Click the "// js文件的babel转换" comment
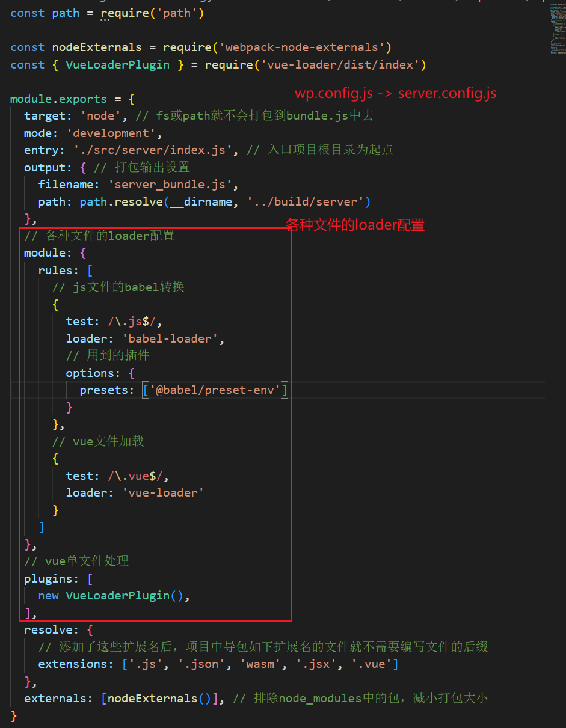 (x=118, y=287)
